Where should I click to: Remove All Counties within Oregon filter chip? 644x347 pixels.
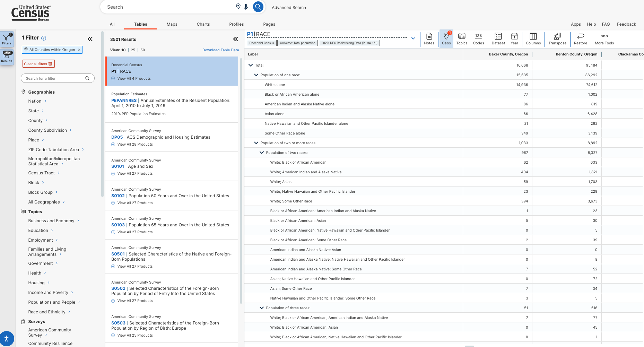[x=79, y=50]
